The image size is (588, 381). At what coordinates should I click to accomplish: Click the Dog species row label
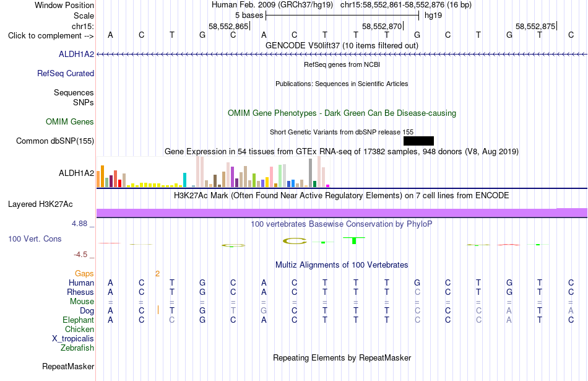tap(87, 310)
